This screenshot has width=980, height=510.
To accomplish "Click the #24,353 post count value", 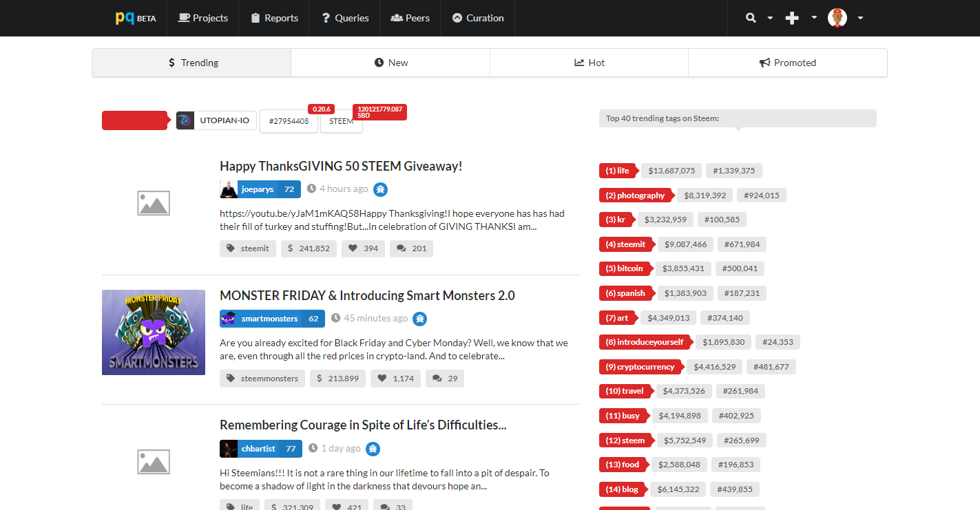I will 778,342.
